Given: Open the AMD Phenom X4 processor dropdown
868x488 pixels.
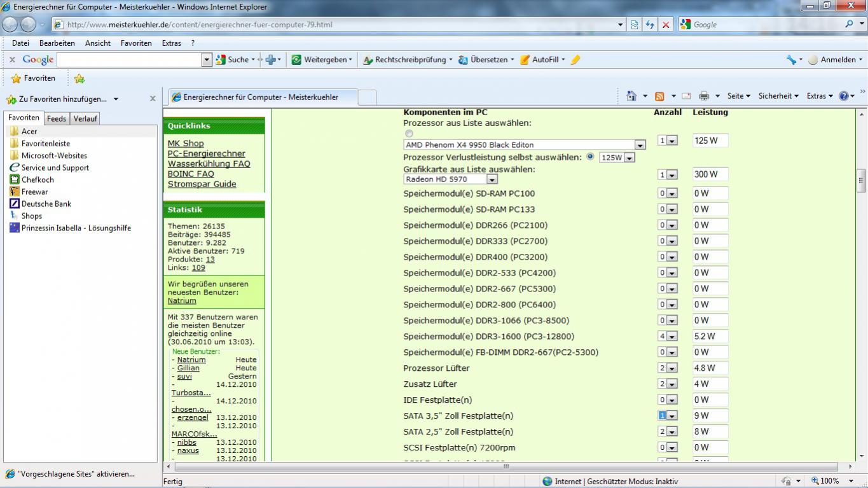Looking at the screenshot, I should (x=525, y=145).
